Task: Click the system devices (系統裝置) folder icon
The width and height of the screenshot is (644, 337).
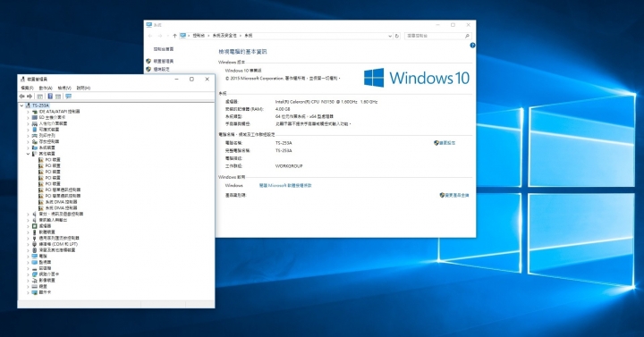Action: tap(35, 147)
